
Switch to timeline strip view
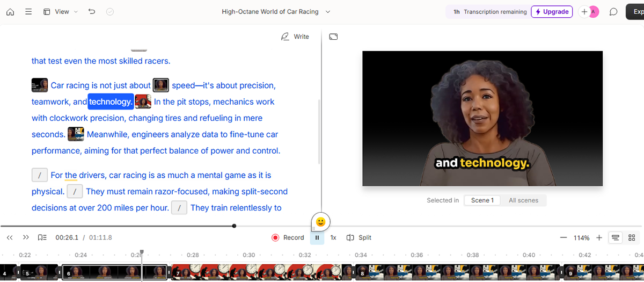pyautogui.click(x=616, y=237)
